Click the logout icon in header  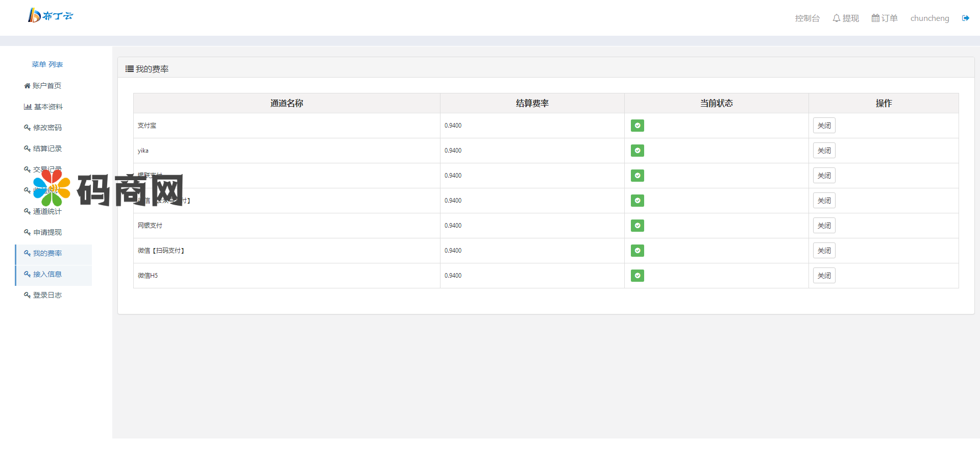click(x=965, y=18)
